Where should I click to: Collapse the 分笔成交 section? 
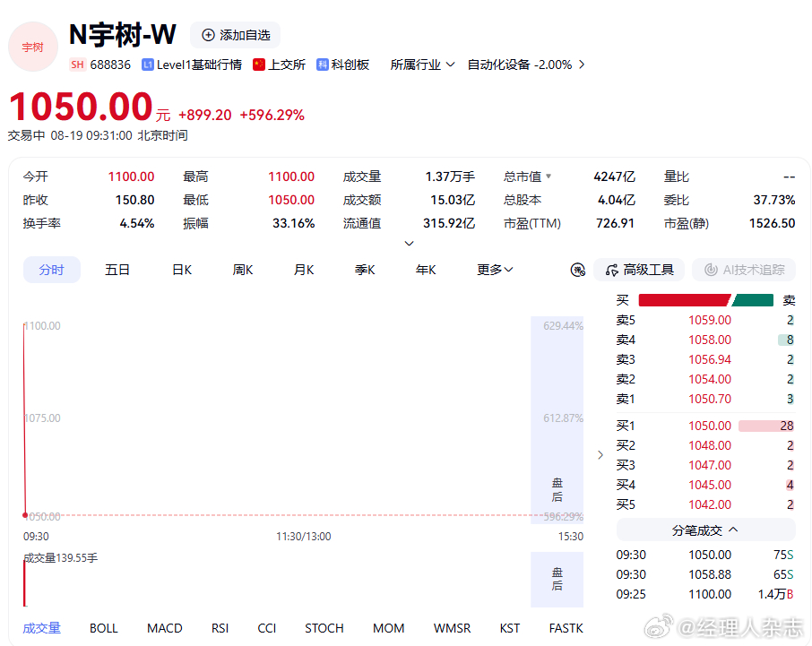click(706, 530)
